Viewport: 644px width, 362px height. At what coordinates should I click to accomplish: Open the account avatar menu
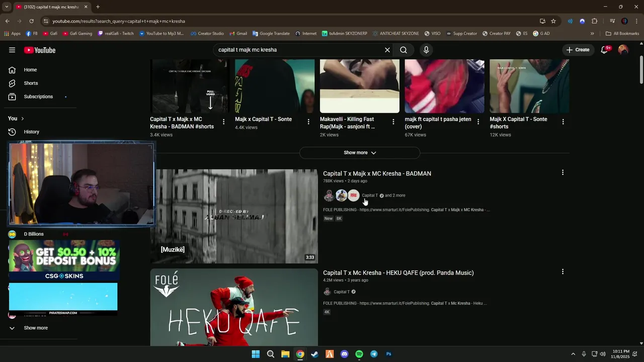tap(623, 50)
